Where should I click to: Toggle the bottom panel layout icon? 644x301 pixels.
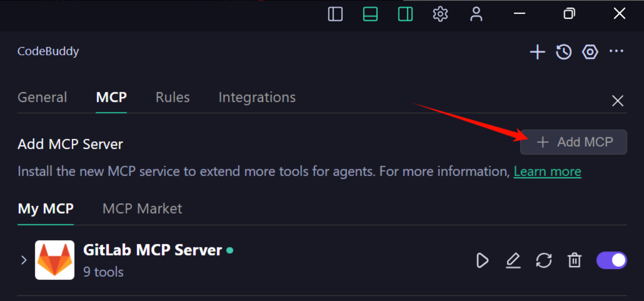tap(370, 14)
